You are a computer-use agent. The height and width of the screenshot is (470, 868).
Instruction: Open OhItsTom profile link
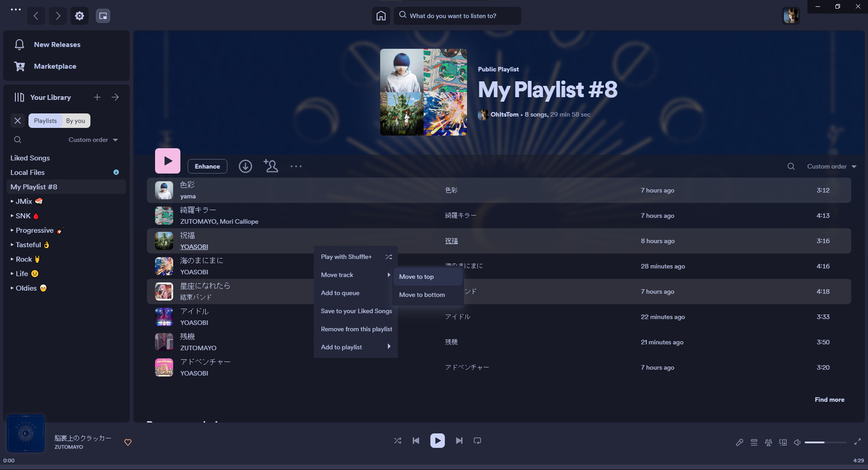pos(505,114)
